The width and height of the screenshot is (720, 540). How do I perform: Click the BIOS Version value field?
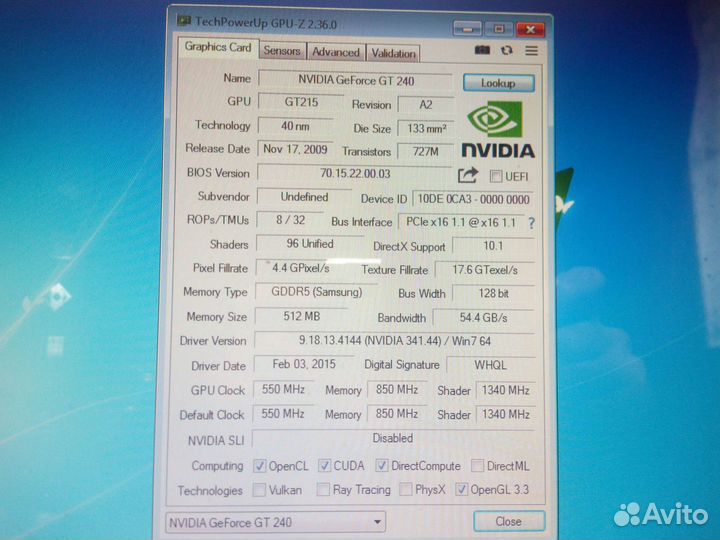[x=355, y=173]
